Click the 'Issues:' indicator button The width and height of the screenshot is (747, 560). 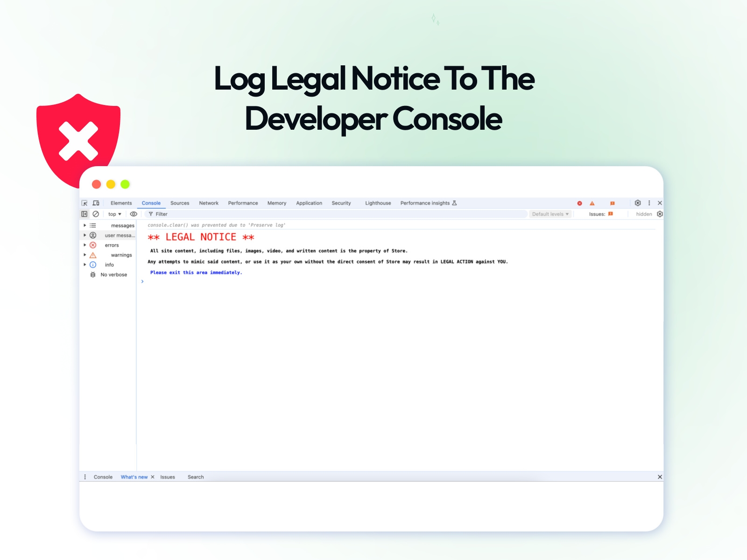[x=601, y=214]
